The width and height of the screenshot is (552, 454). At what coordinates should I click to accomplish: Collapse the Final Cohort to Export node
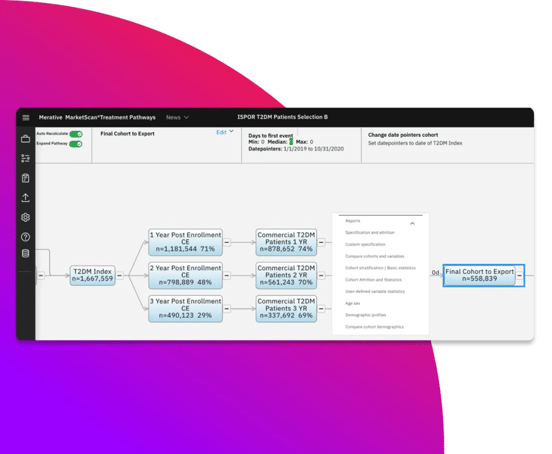point(520,275)
